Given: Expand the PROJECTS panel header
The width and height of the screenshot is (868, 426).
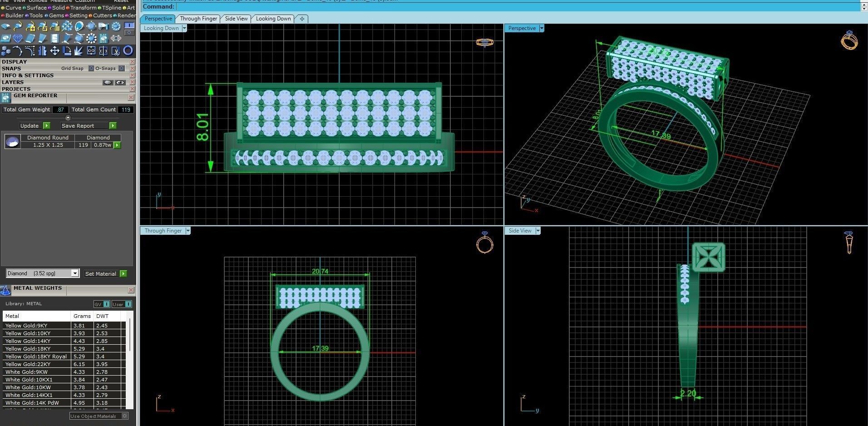Looking at the screenshot, I should pyautogui.click(x=68, y=89).
